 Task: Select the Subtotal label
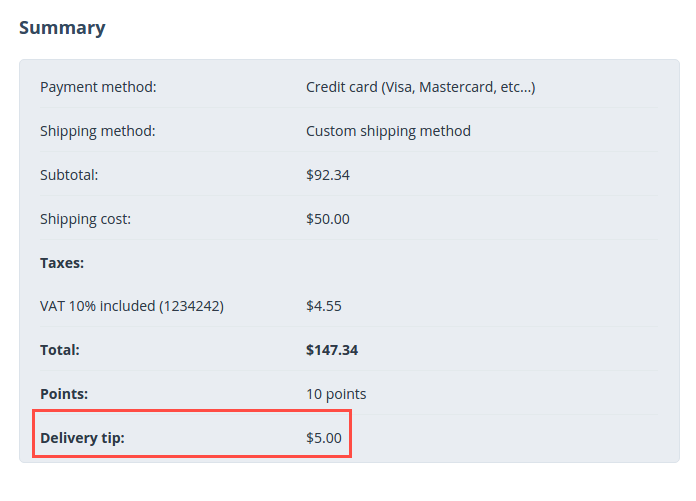click(x=69, y=175)
